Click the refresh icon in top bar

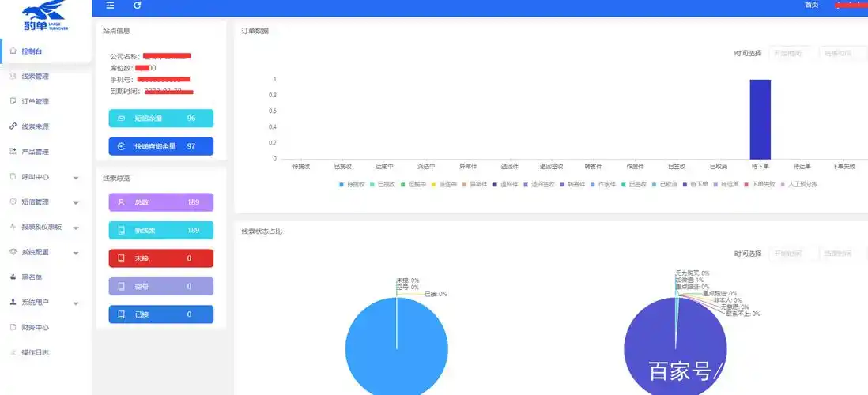coord(138,5)
